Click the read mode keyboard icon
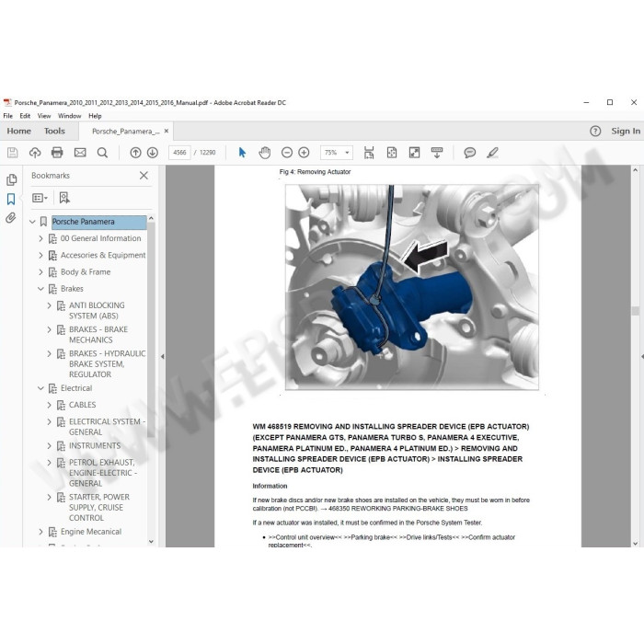Screen dimensions: 644x644 point(437,153)
